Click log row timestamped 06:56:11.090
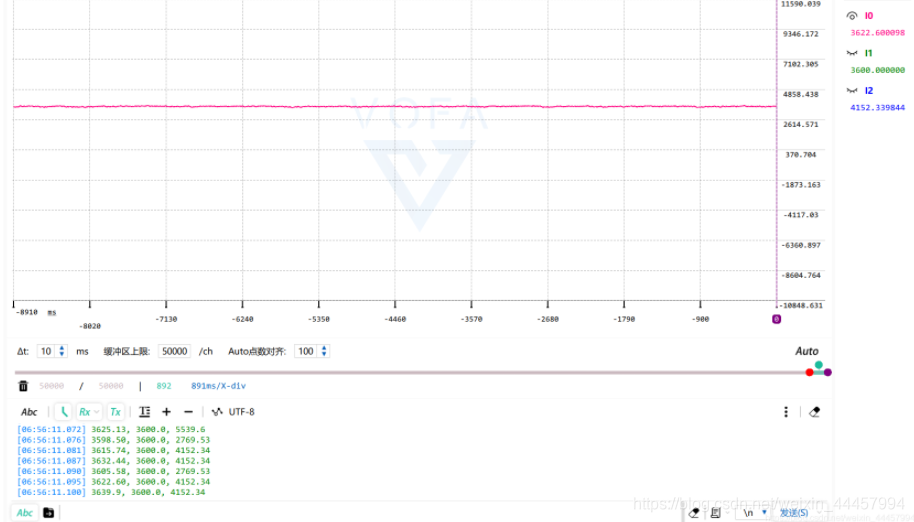This screenshot has height=522, width=914. pos(114,471)
